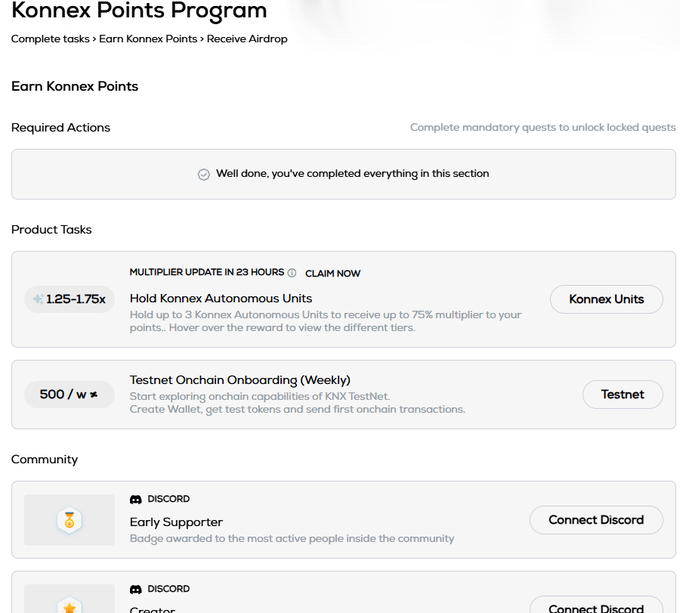Image resolution: width=680 pixels, height=613 pixels.
Task: Click 'Receive Airdrop' breadcrumb text
Action: click(x=247, y=39)
